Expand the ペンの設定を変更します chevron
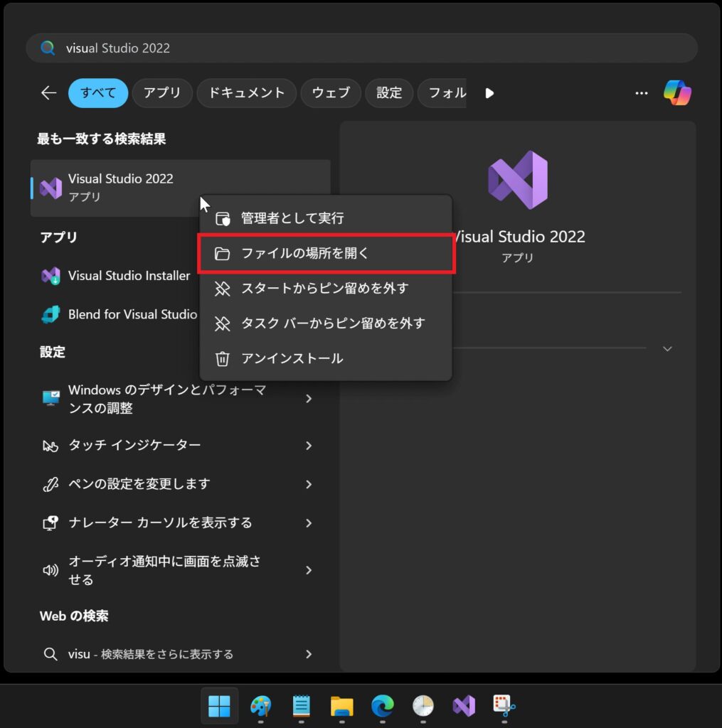 point(309,484)
